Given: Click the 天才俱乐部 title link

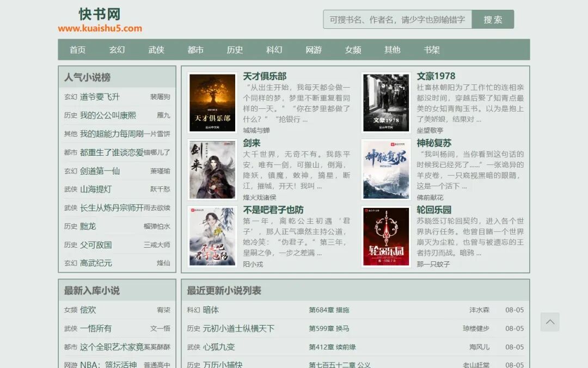Looking at the screenshot, I should pyautogui.click(x=265, y=76).
